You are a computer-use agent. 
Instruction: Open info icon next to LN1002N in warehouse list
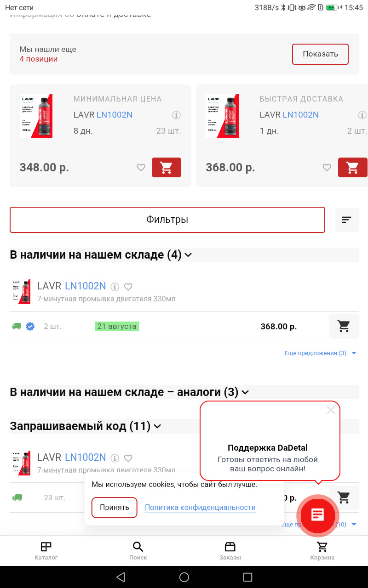pyautogui.click(x=115, y=287)
